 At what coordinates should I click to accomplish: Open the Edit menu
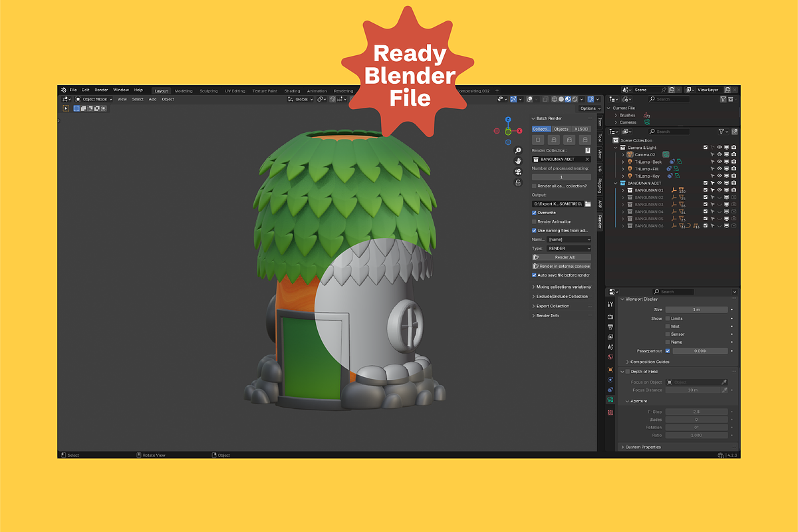coord(86,90)
